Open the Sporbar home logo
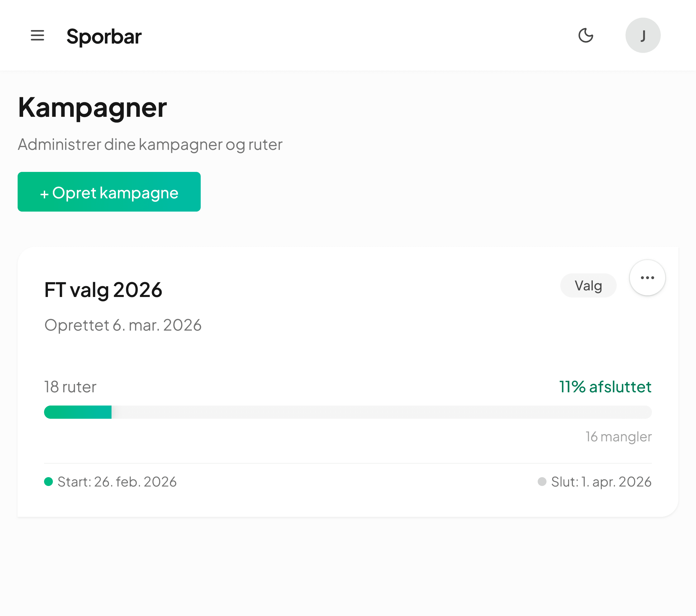 point(104,36)
